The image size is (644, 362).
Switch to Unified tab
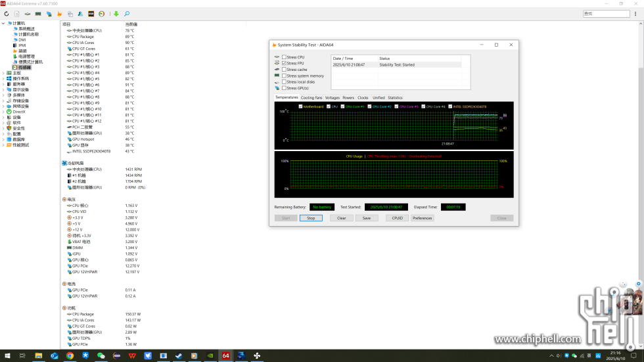[x=379, y=98]
